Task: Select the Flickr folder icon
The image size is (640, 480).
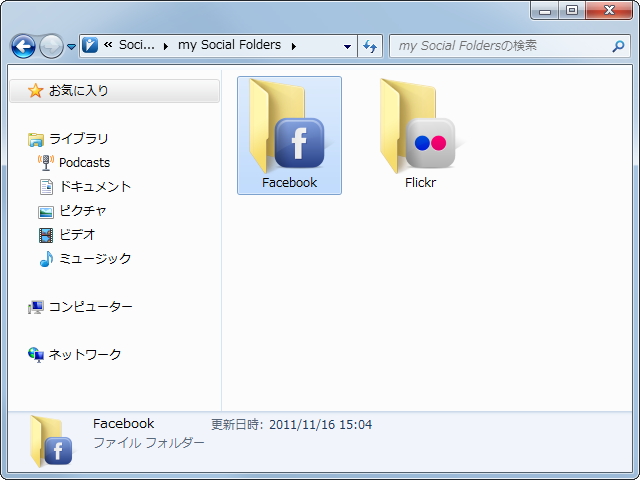Action: click(420, 126)
